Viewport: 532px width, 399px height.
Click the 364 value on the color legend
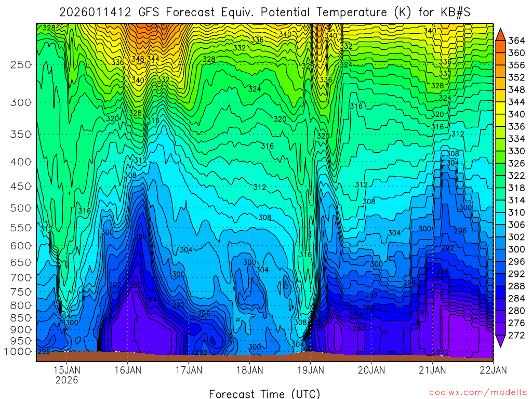pos(516,41)
